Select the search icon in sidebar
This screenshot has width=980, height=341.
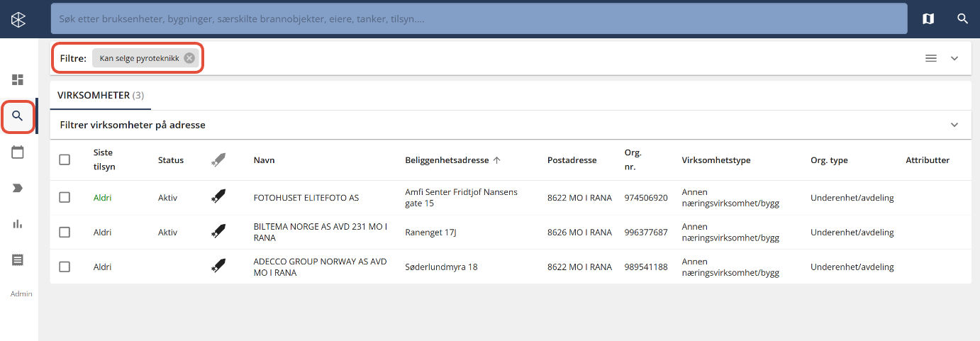coord(18,116)
